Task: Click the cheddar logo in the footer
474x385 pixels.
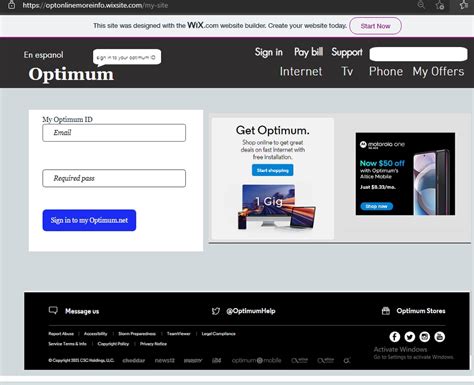Action: coord(134,360)
